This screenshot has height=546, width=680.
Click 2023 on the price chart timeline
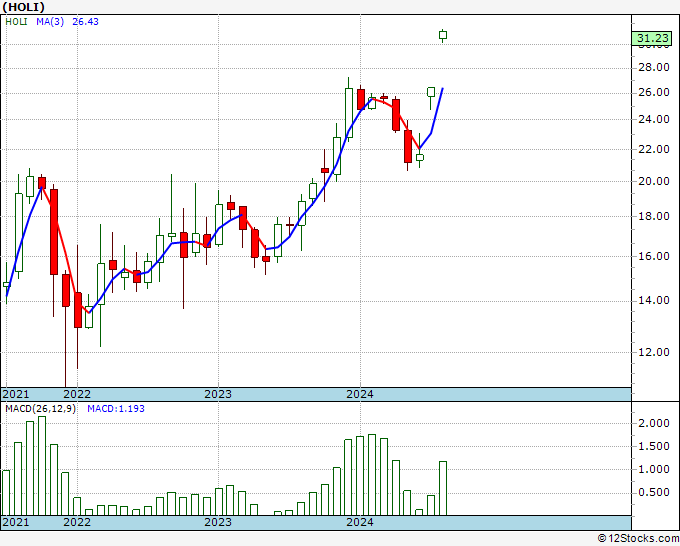[218, 394]
